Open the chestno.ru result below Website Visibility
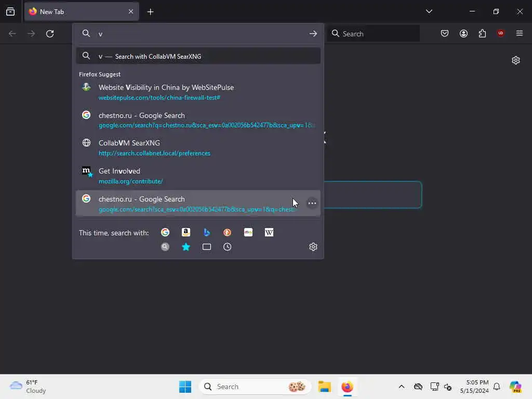 [x=198, y=120]
